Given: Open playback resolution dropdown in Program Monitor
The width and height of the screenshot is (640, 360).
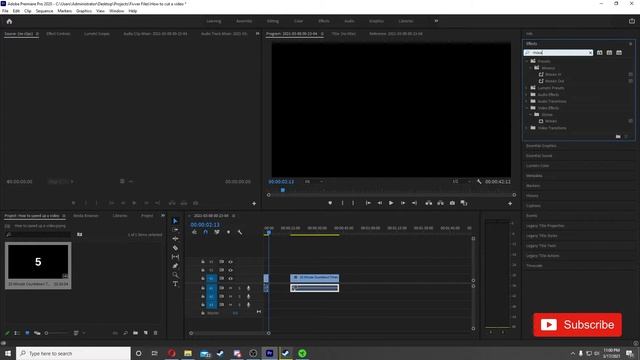Looking at the screenshot, I should [x=461, y=182].
